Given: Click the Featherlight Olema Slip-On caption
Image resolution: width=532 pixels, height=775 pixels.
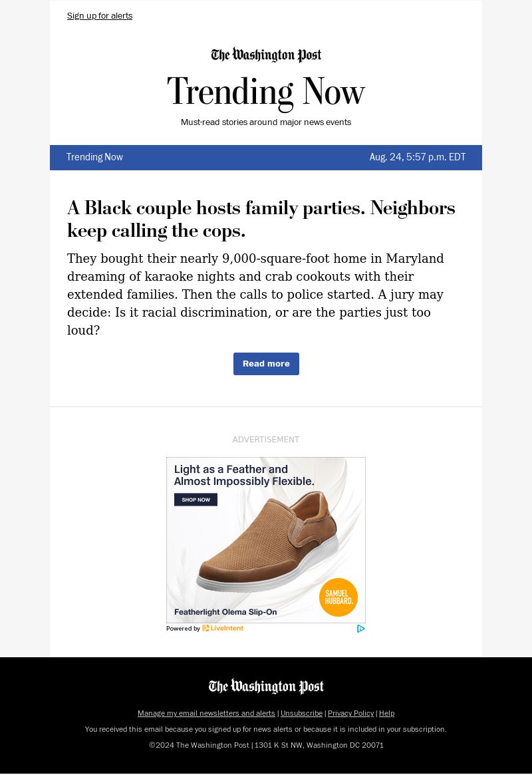Looking at the screenshot, I should click(225, 612).
